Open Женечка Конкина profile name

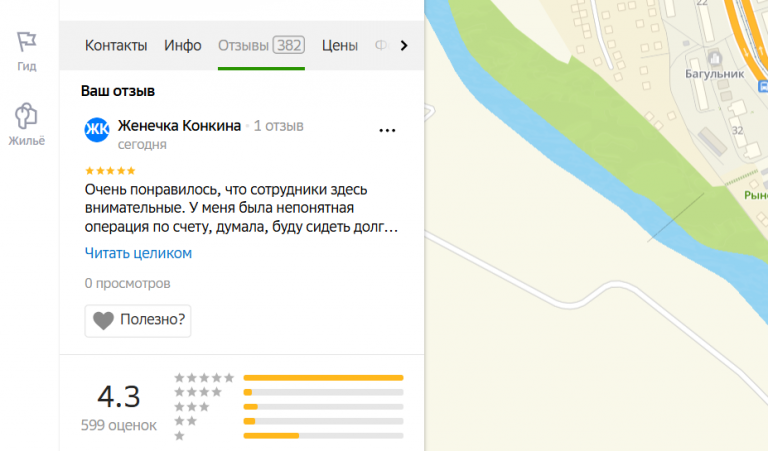[179, 126]
